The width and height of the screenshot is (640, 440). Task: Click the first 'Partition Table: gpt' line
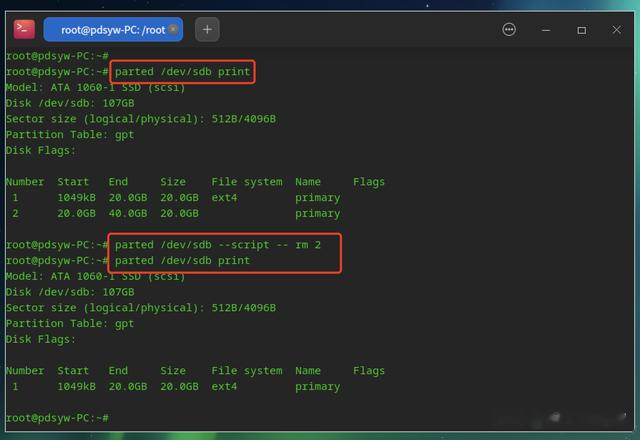(70, 135)
